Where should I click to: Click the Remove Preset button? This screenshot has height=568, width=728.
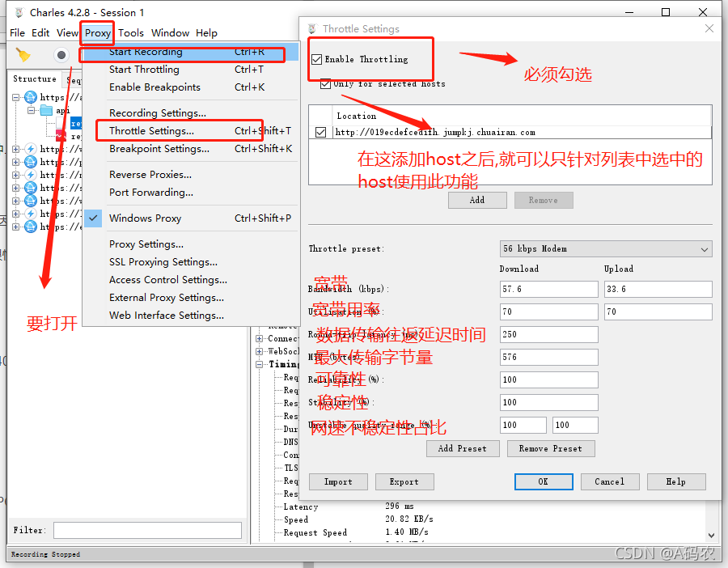[551, 448]
